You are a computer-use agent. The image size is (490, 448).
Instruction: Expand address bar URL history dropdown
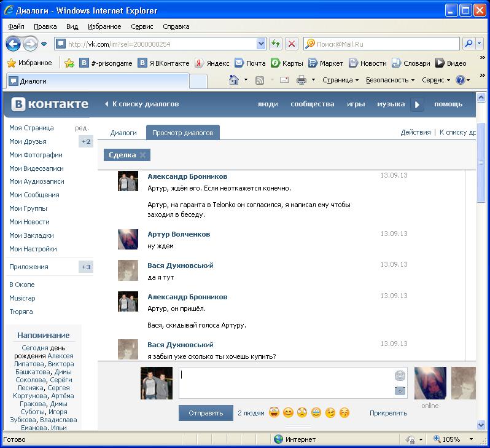pyautogui.click(x=261, y=44)
